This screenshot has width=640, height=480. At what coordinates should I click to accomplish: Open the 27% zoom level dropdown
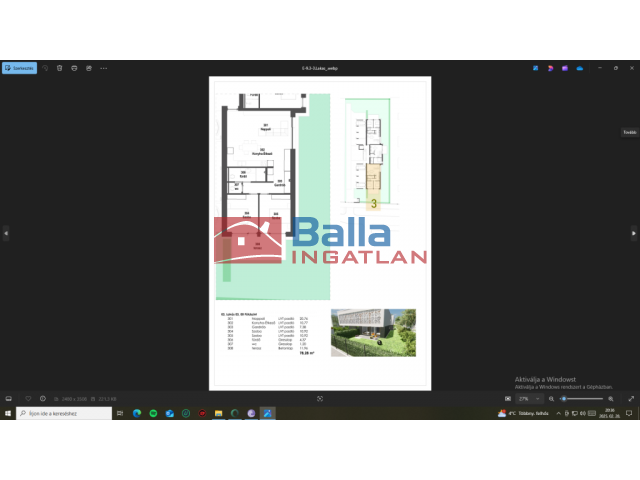(529, 398)
